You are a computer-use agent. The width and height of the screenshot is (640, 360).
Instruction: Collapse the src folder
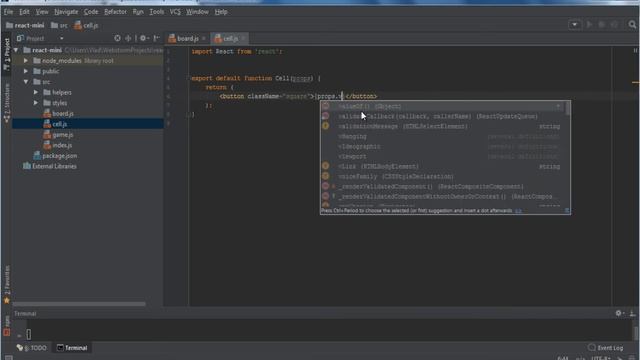pos(26,82)
